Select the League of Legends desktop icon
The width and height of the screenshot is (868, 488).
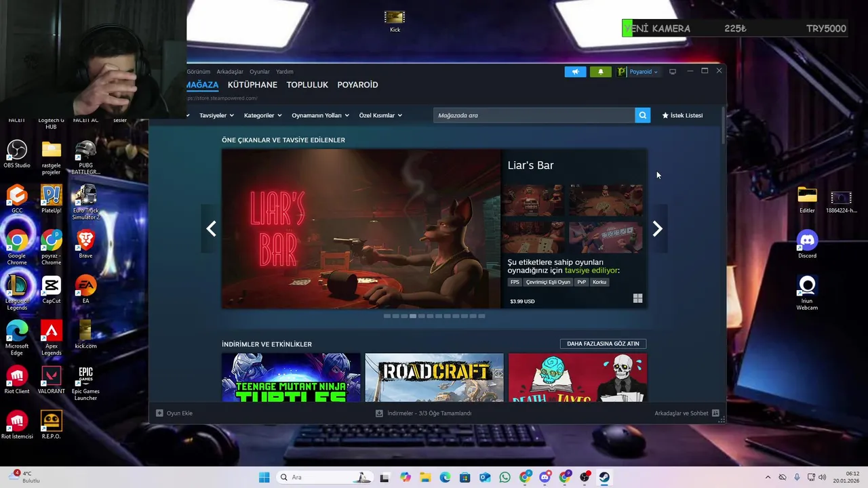tap(17, 293)
